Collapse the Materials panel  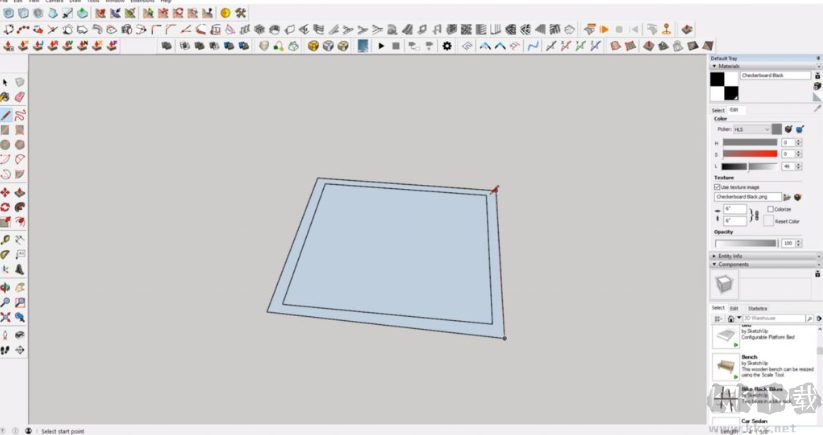coord(714,66)
